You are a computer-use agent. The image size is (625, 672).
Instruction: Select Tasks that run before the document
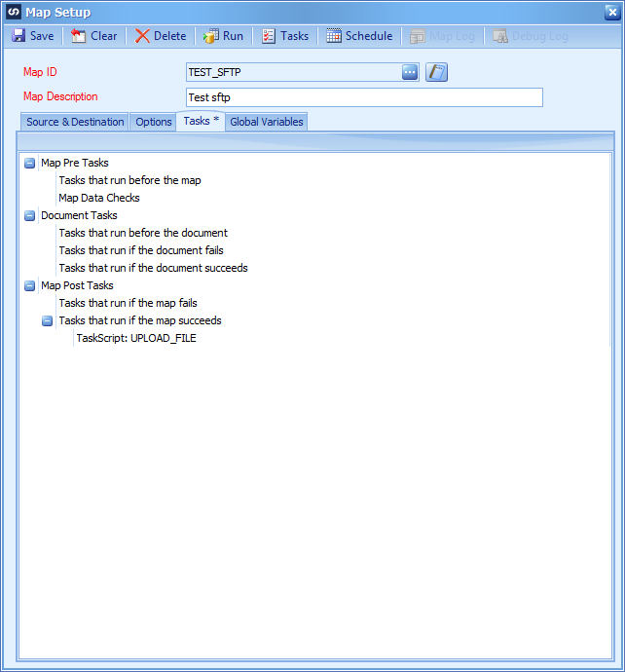[x=143, y=233]
